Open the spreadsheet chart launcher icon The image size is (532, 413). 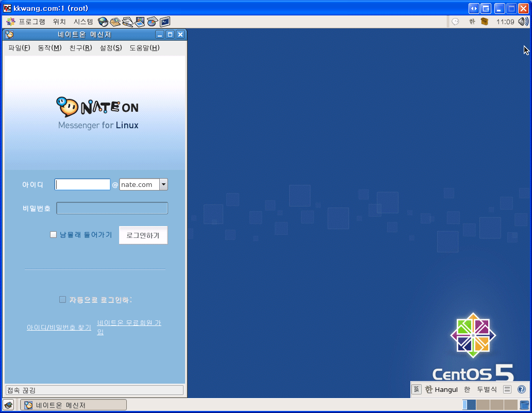point(153,22)
